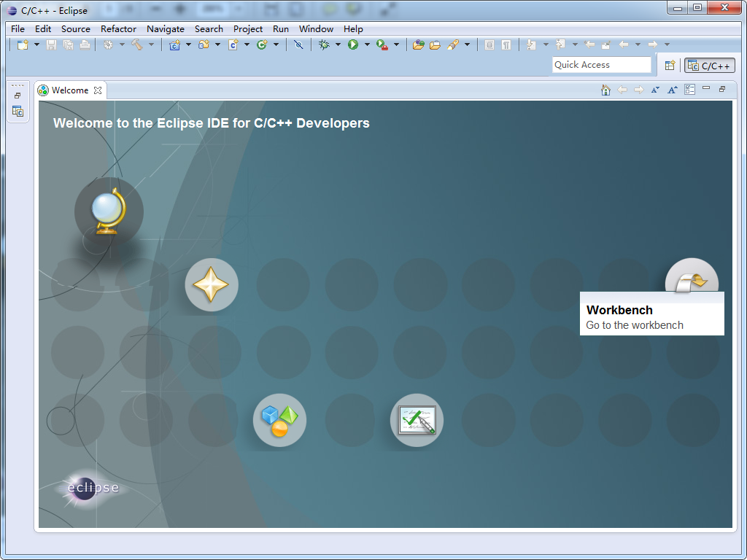Click the New C++ Class icon
The image size is (747, 560).
point(262,44)
